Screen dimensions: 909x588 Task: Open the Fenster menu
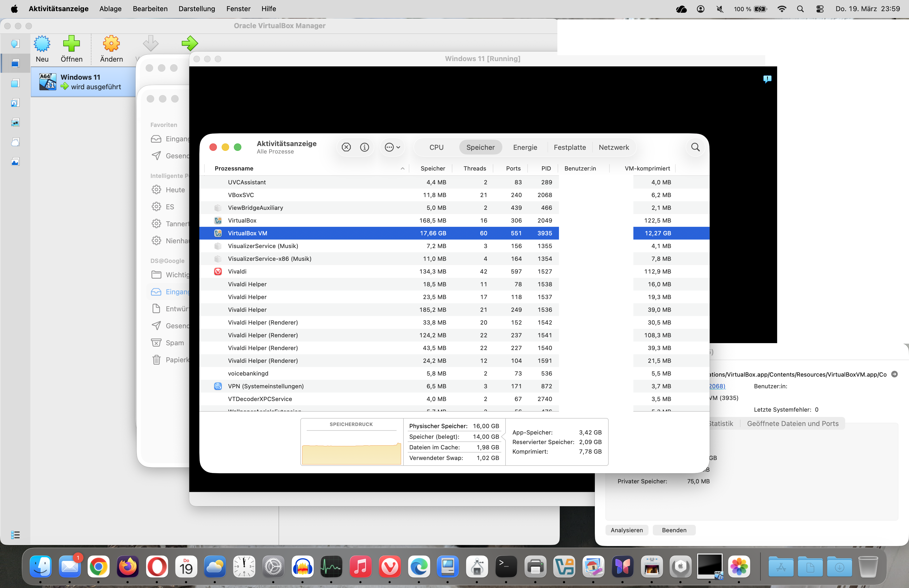pos(238,9)
